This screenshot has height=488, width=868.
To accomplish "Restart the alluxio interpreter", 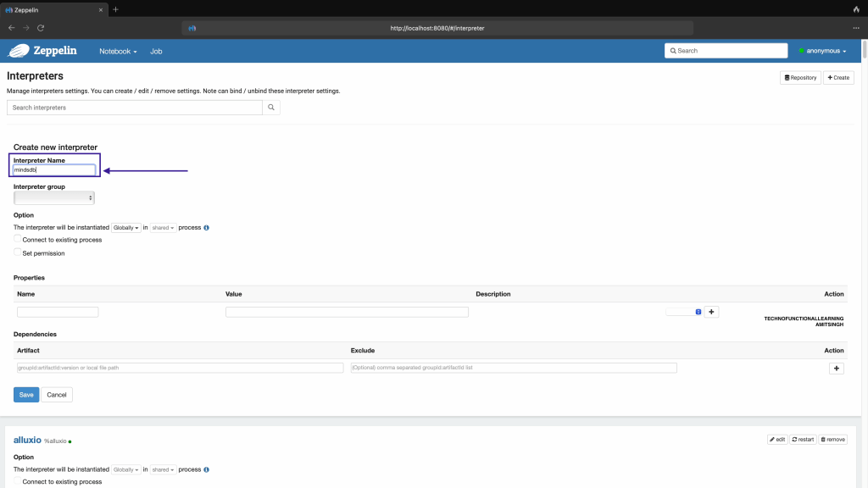I will [802, 440].
